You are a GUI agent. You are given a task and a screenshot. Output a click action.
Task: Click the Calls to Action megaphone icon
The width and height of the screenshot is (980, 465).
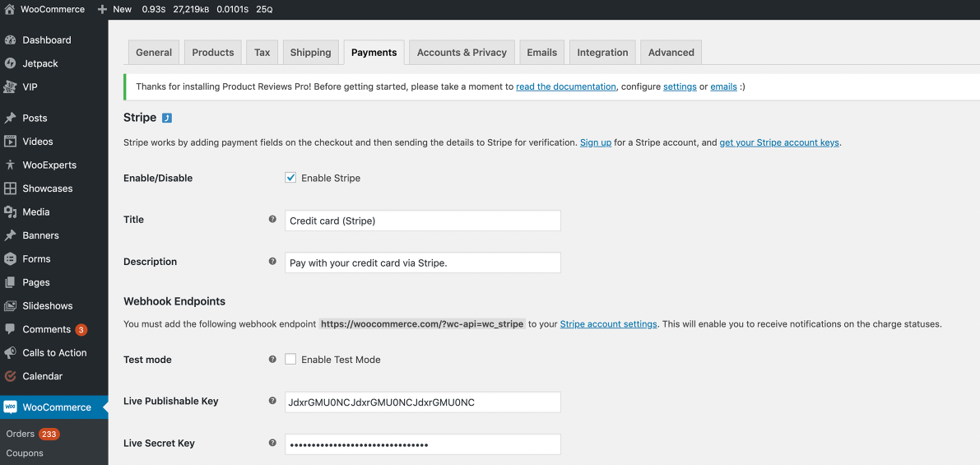(10, 353)
